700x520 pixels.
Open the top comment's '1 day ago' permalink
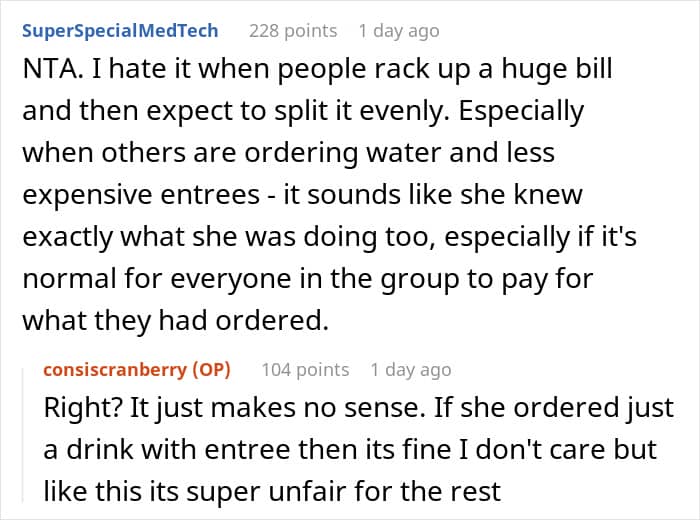(x=399, y=31)
